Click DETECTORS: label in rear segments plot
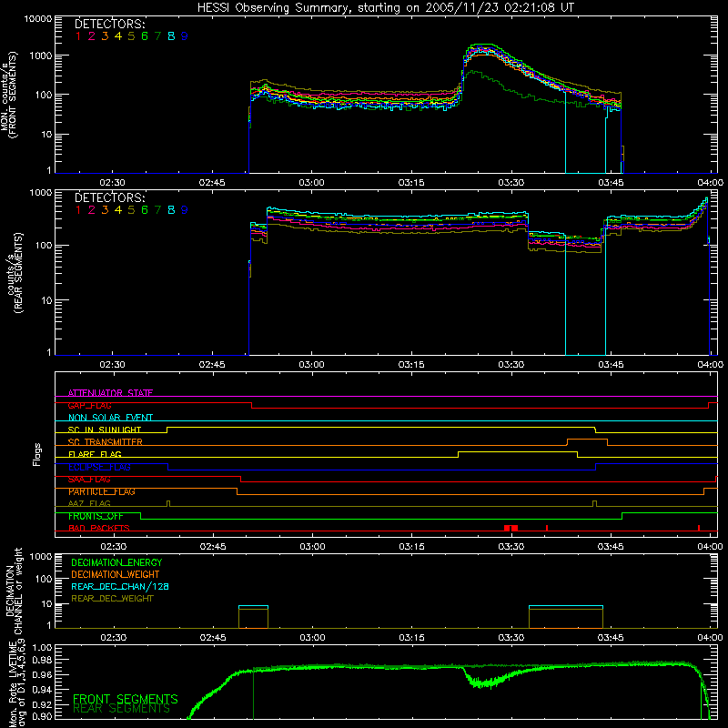This screenshot has height=728, width=728. [109, 197]
